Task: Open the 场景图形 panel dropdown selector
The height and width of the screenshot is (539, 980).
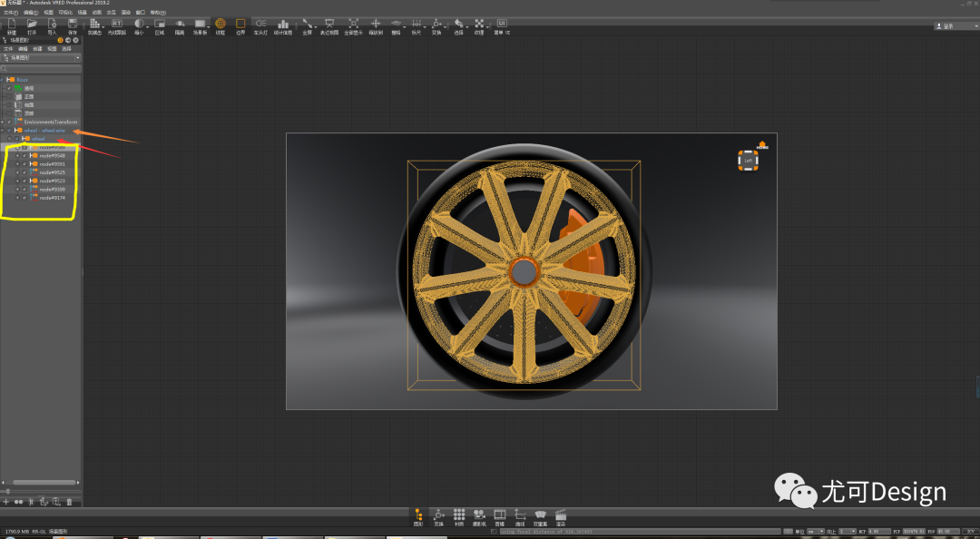Action: tap(78, 58)
